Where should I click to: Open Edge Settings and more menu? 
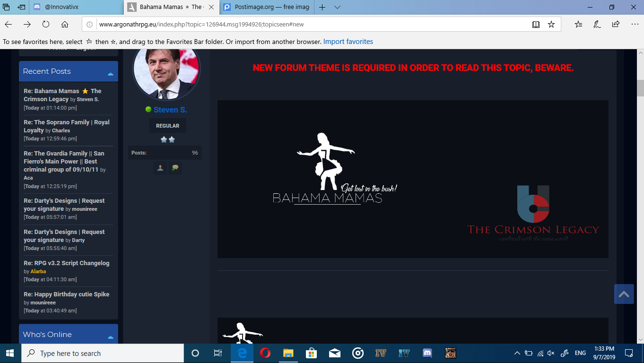tap(635, 25)
